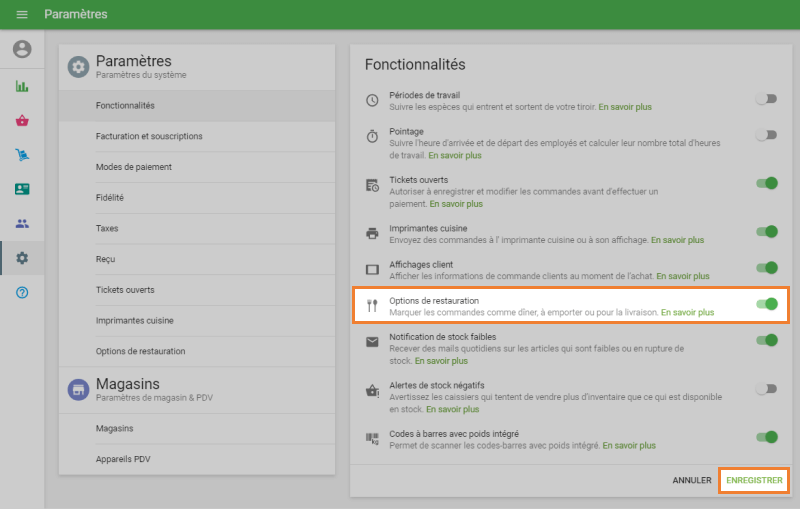Click the Tickets ouverts receipt icon
800x509 pixels.
[372, 186]
